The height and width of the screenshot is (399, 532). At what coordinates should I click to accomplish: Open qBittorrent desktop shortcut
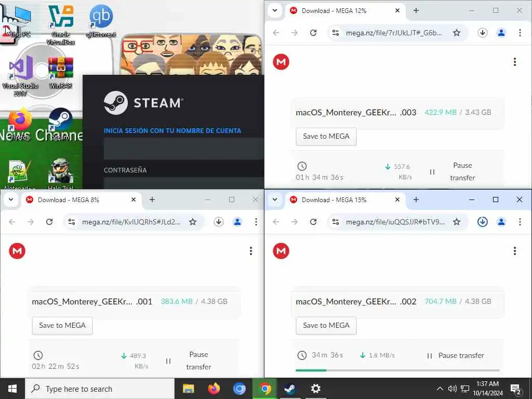coord(101,21)
